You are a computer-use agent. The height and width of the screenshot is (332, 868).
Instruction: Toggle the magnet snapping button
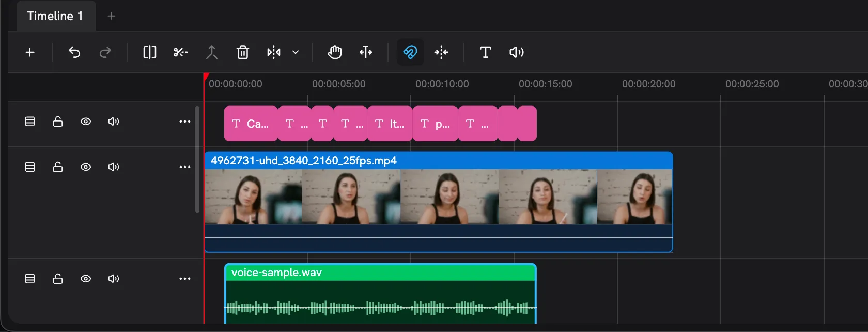[410, 52]
